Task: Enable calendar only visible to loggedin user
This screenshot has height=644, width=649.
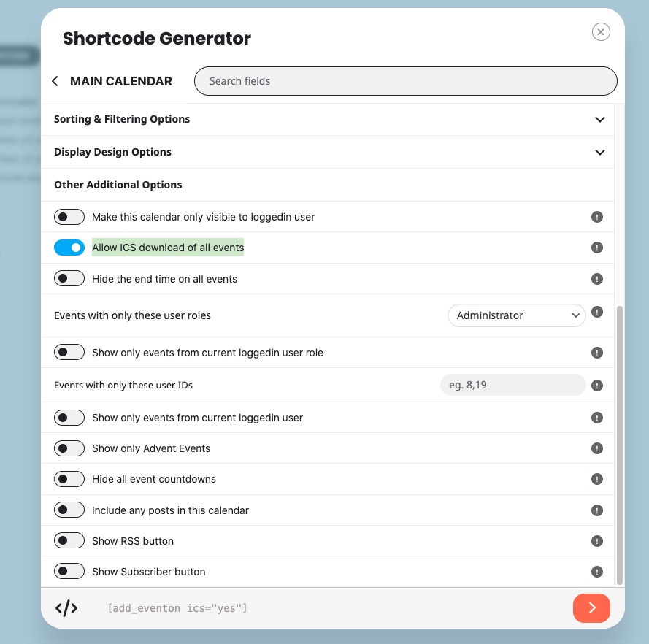Action: [69, 217]
